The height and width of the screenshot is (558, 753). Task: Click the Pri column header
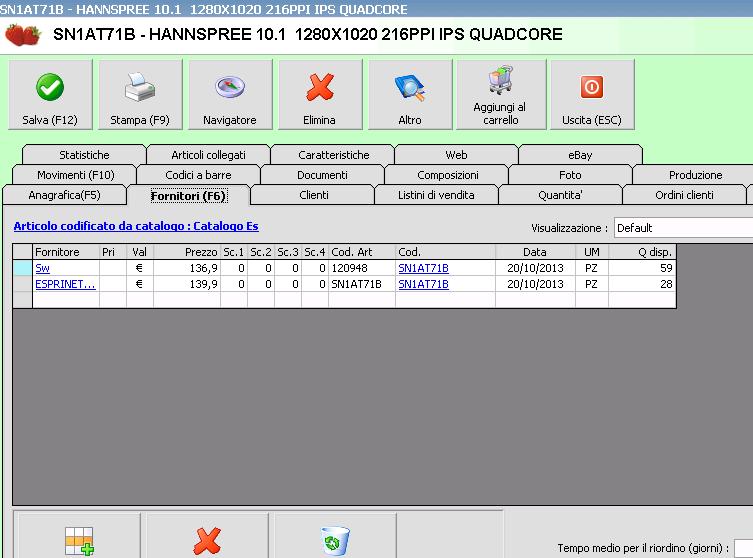[x=113, y=252]
